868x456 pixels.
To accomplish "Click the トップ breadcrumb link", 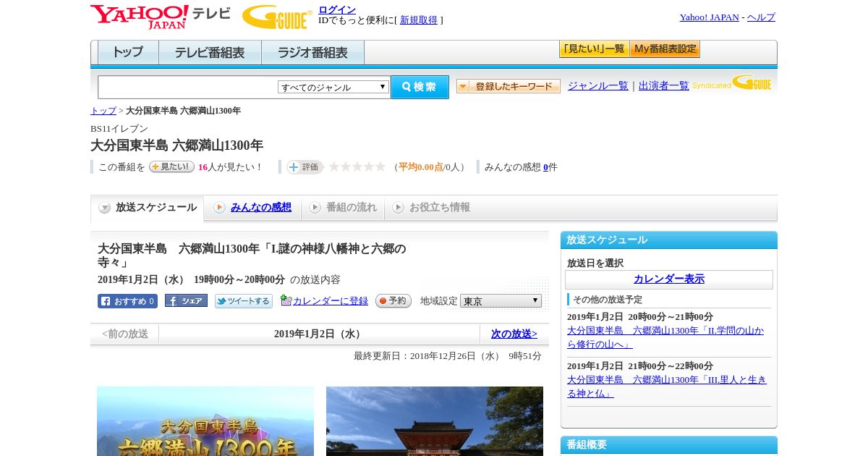I will [x=103, y=111].
